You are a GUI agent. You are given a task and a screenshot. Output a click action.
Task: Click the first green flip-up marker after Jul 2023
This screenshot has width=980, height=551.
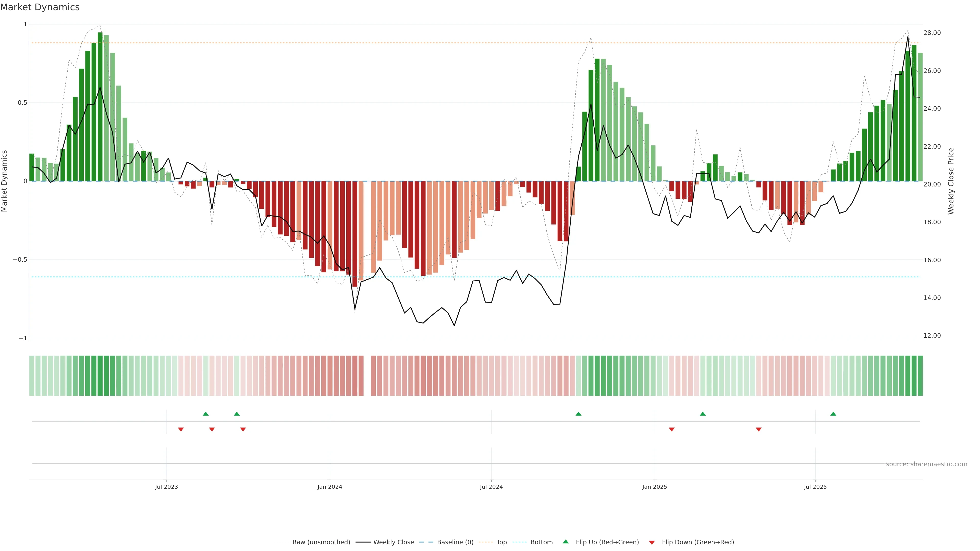click(x=206, y=414)
